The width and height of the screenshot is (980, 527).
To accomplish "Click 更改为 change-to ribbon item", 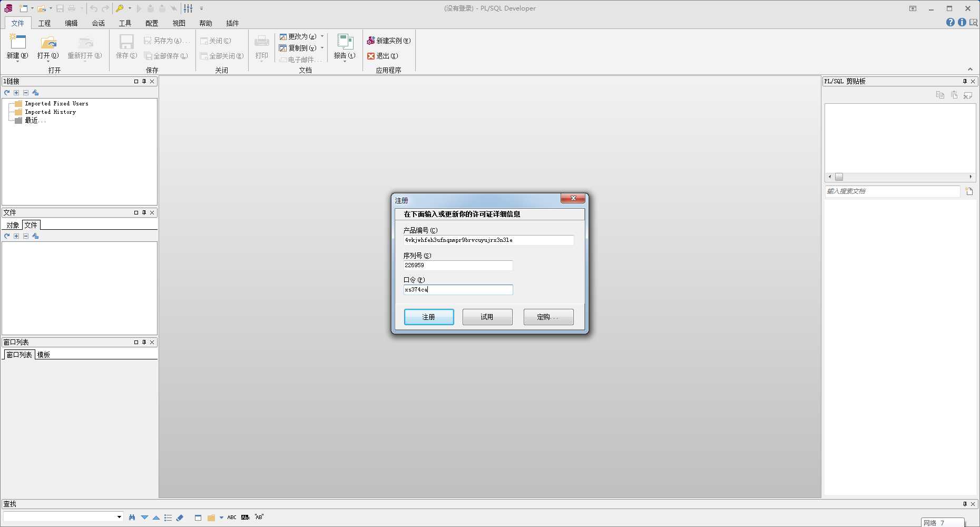I will pos(298,36).
